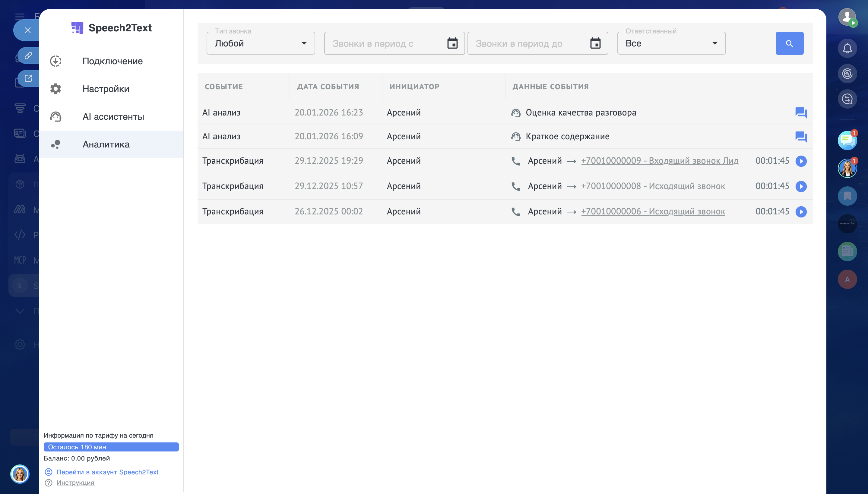This screenshot has height=494, width=868.
Task: Click the Осталось 180 мин progress bar
Action: pos(111,447)
